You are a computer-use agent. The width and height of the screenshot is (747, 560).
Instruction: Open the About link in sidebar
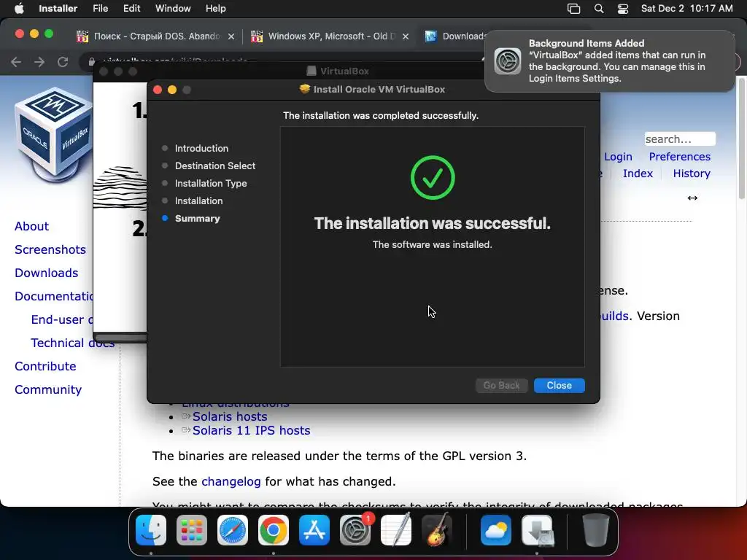tap(31, 226)
